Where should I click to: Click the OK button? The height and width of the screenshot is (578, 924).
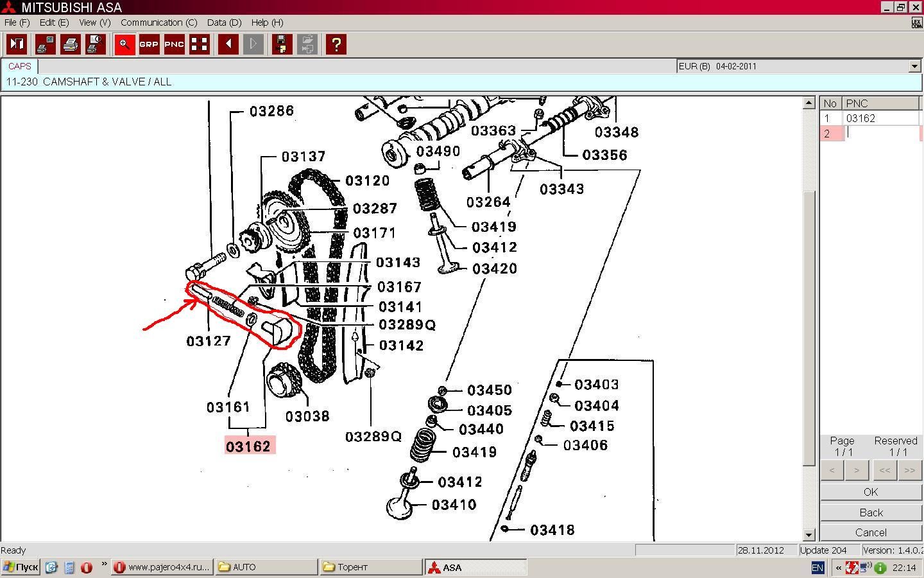click(870, 492)
